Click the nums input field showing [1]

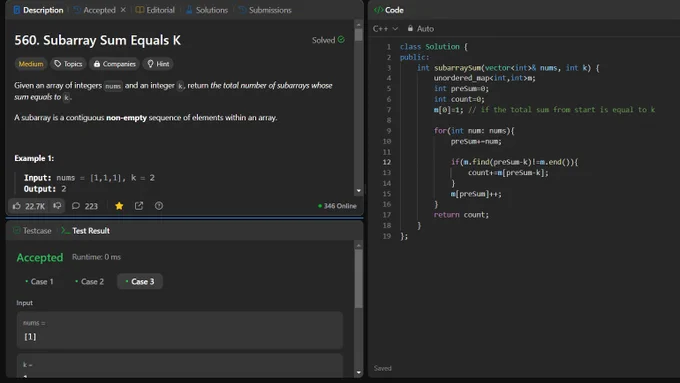point(180,331)
